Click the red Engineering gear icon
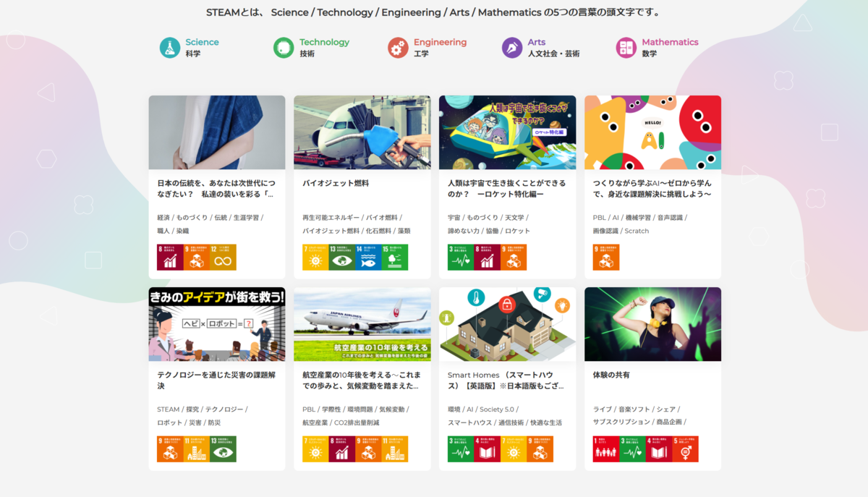The width and height of the screenshot is (868, 497). point(398,48)
